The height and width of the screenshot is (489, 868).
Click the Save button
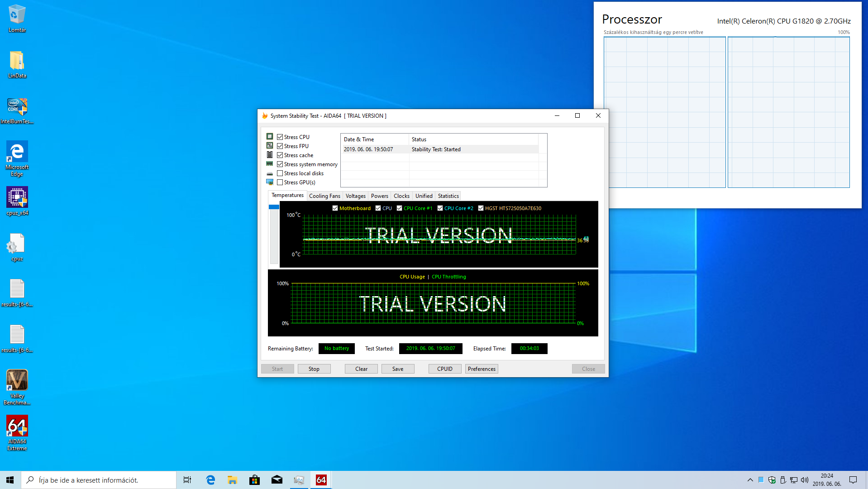pos(398,369)
